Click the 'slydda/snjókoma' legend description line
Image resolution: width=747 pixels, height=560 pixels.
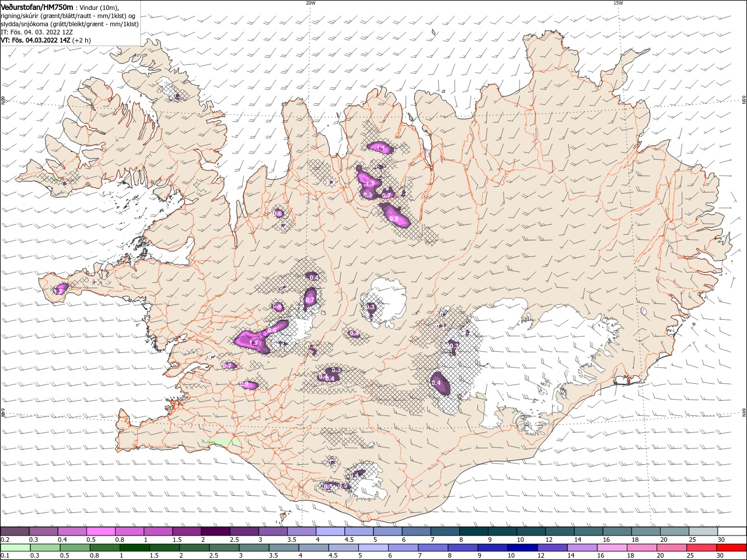(x=68, y=23)
